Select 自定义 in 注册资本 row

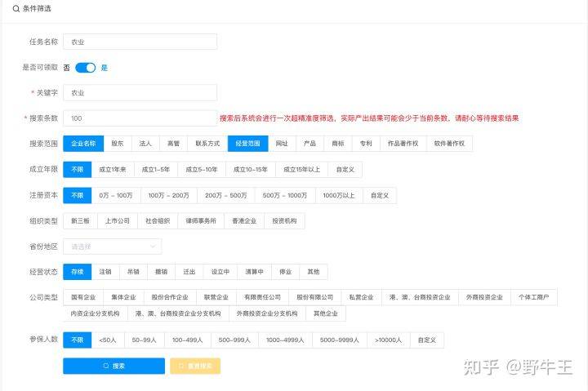[380, 195]
